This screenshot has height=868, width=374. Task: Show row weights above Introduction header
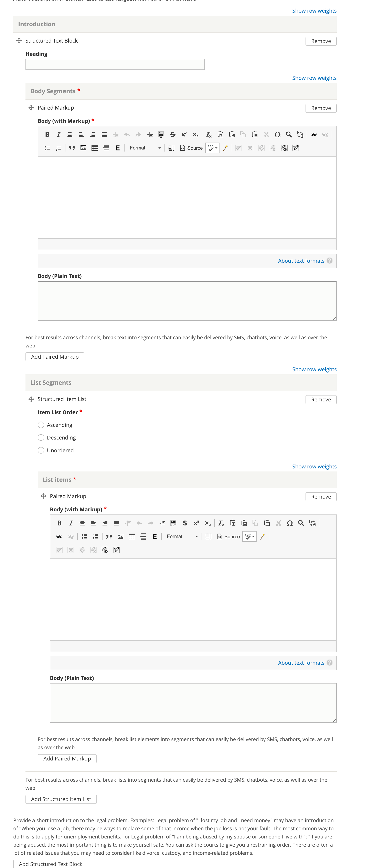click(x=314, y=11)
